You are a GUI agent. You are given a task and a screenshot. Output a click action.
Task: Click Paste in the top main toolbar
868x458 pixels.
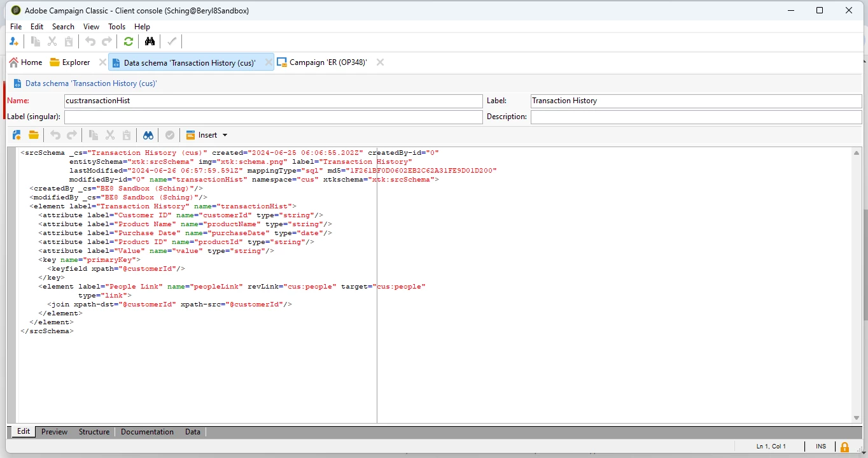pyautogui.click(x=69, y=41)
